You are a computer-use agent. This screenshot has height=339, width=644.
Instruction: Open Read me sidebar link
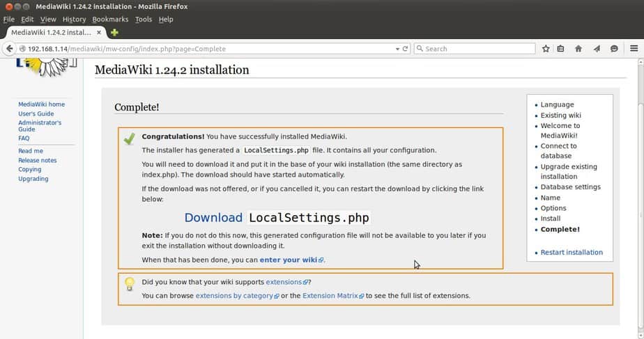coord(31,151)
